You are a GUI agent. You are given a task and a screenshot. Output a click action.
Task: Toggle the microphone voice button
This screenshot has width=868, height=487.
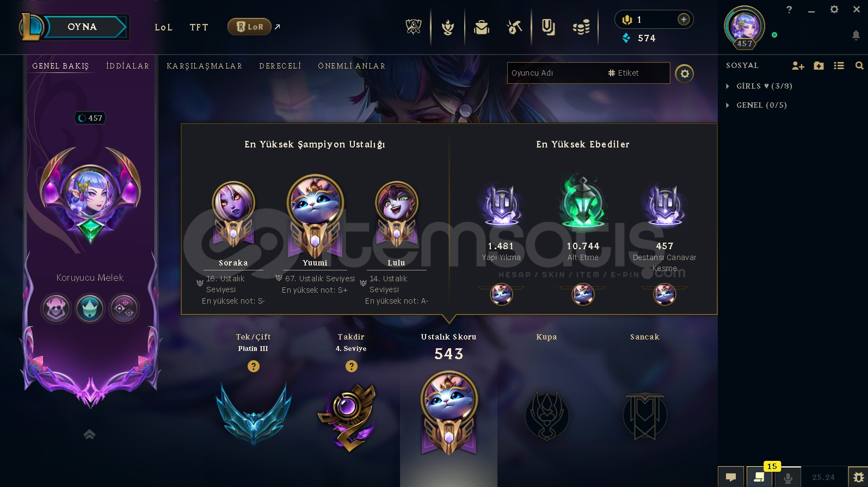click(x=787, y=477)
